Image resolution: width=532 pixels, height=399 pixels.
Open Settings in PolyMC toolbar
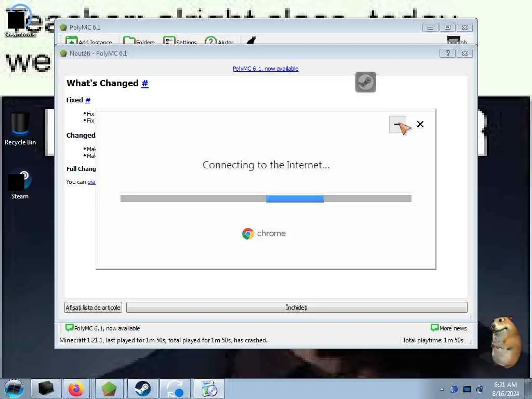click(x=180, y=42)
